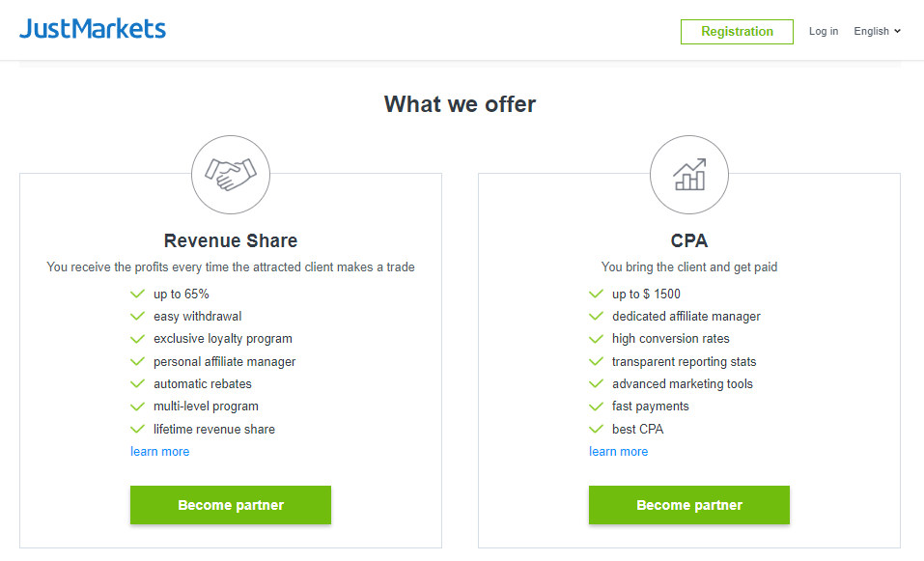Click 'multi-level program' list item
924x561 pixels.
206,406
